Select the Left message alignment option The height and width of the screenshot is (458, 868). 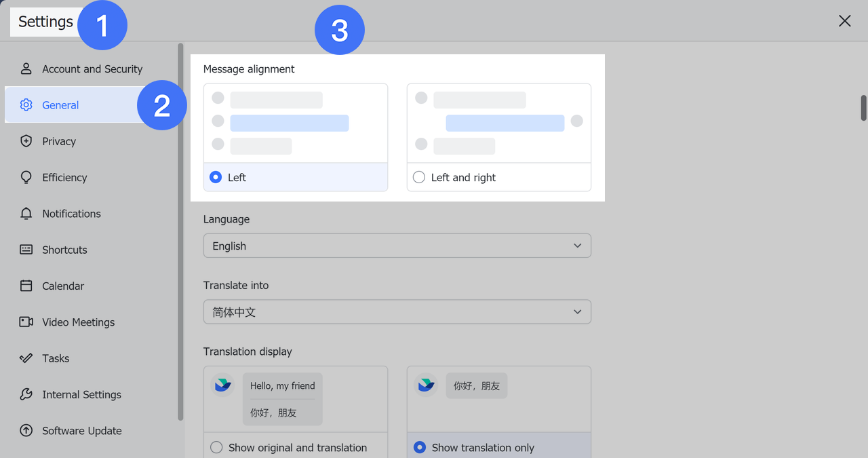[x=216, y=176]
